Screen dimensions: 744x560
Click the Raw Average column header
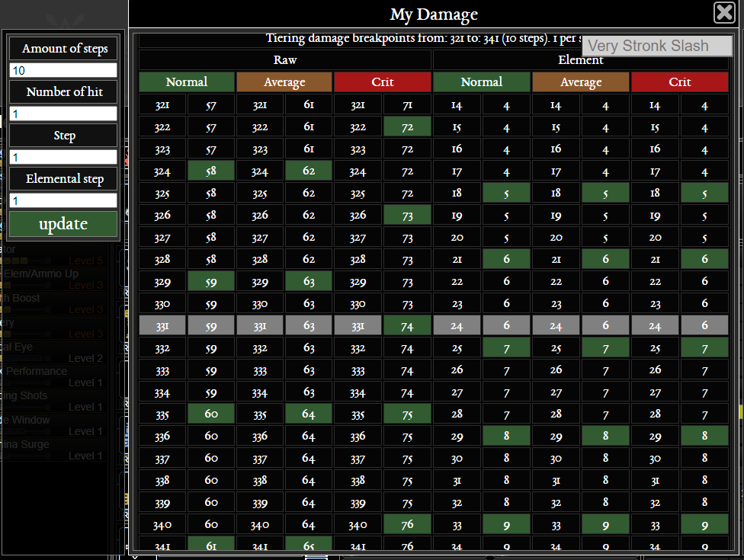[284, 82]
